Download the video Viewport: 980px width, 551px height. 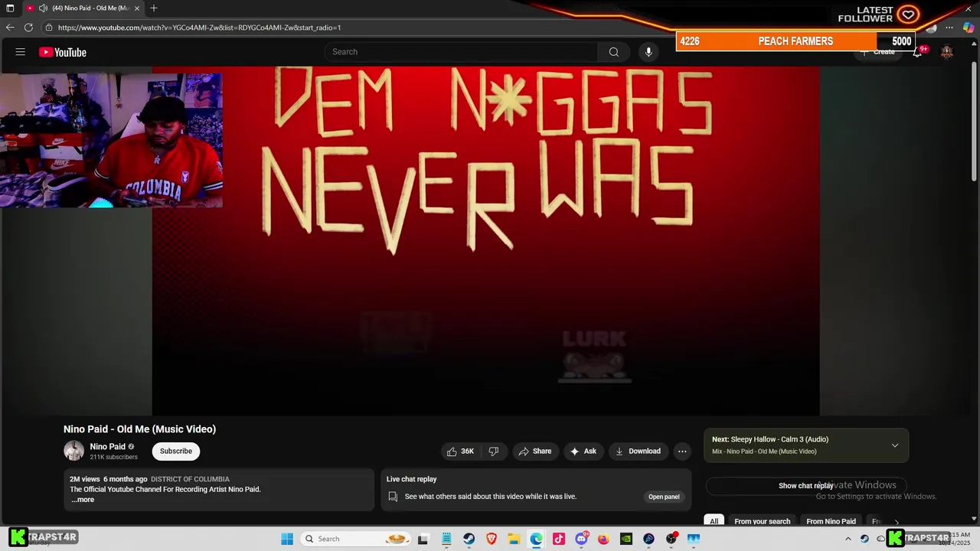(638, 452)
